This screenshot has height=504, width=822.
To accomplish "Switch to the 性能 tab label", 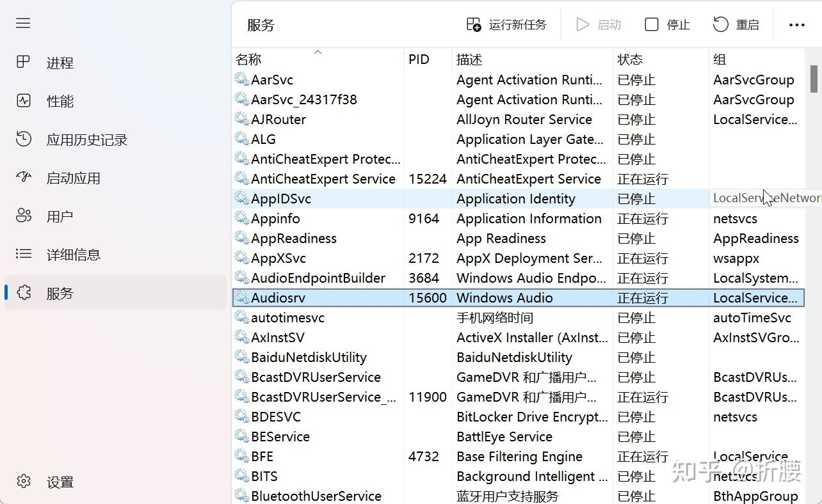I will pyautogui.click(x=60, y=101).
